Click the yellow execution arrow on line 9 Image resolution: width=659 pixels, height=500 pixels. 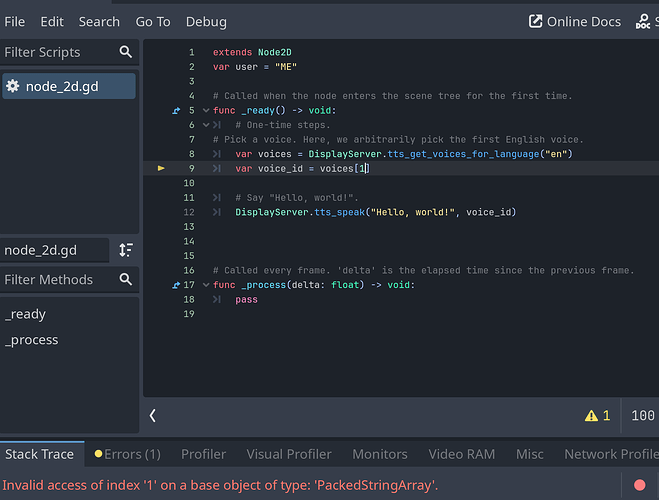coord(161,169)
